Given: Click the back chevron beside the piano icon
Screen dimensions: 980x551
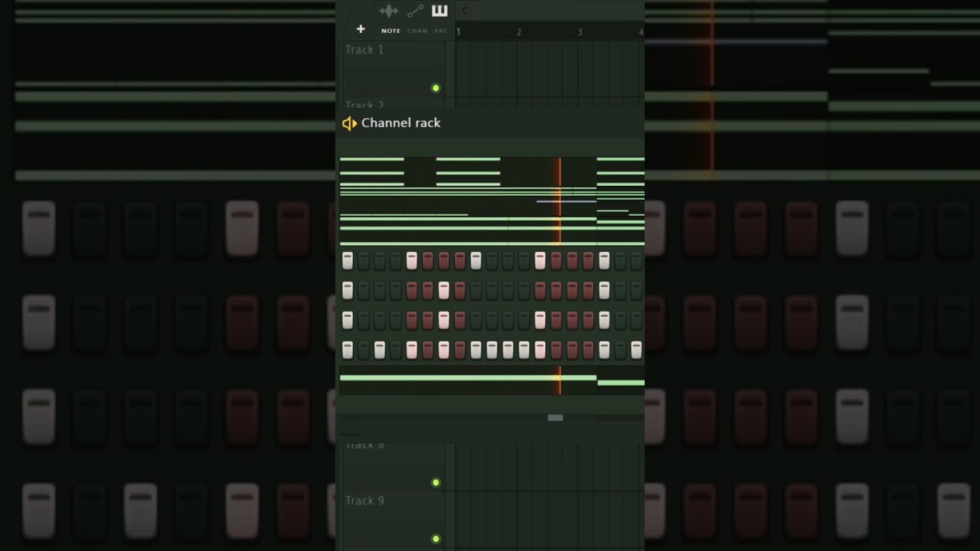Looking at the screenshot, I should point(464,11).
